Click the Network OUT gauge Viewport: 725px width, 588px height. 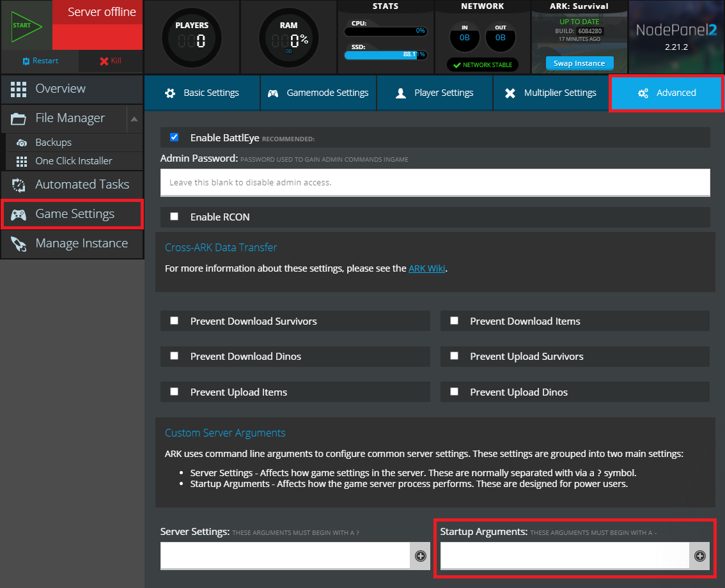pyautogui.click(x=501, y=37)
